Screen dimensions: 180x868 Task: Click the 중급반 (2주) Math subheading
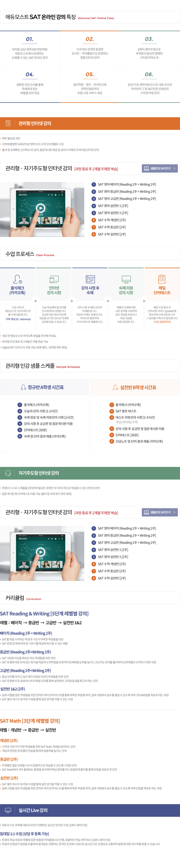[x=9, y=759]
